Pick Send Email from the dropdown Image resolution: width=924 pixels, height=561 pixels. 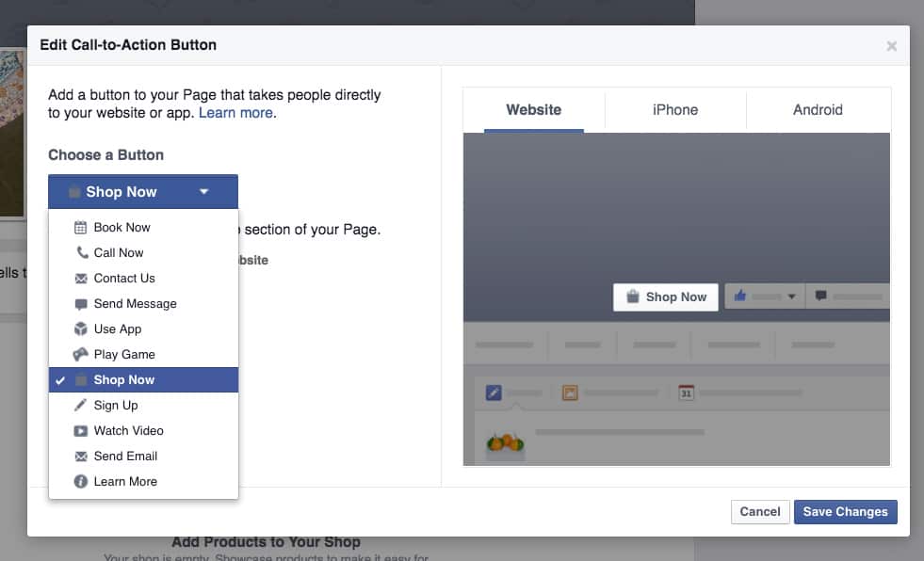click(x=144, y=457)
